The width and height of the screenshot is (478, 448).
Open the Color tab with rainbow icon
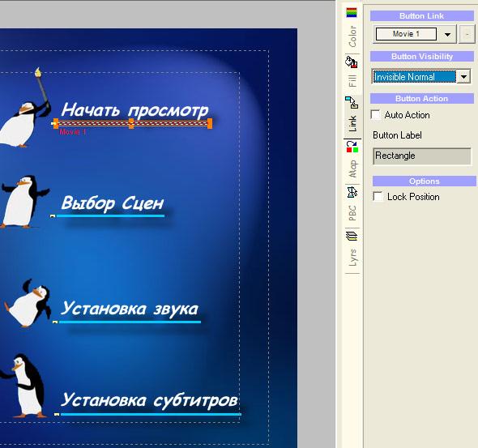pos(352,28)
